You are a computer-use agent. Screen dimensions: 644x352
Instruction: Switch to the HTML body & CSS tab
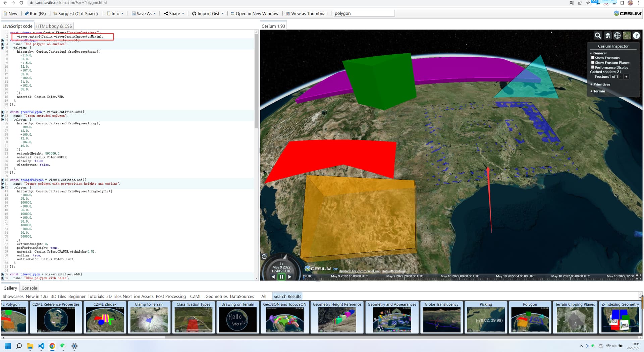(x=54, y=26)
